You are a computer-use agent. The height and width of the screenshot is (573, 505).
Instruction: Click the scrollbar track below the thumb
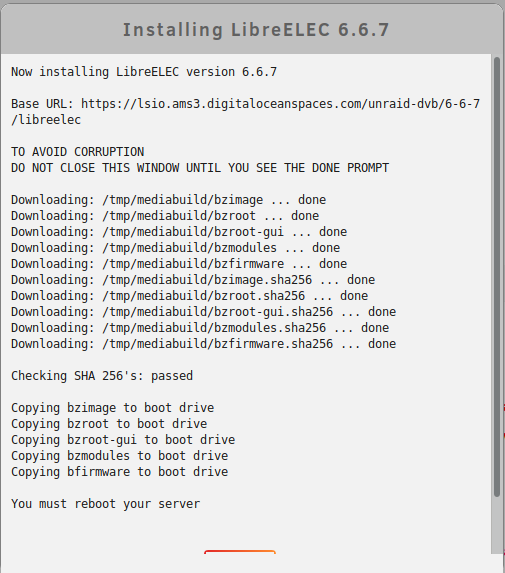click(497, 525)
